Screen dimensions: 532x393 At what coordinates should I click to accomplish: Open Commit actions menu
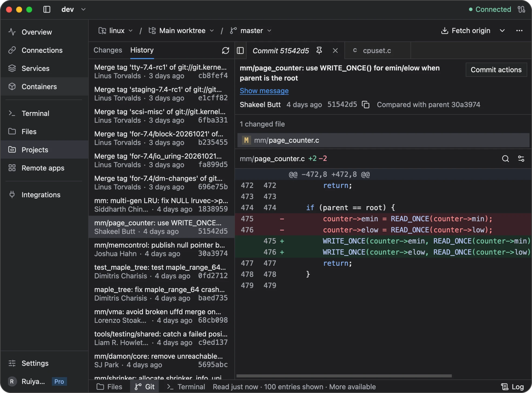pyautogui.click(x=496, y=70)
